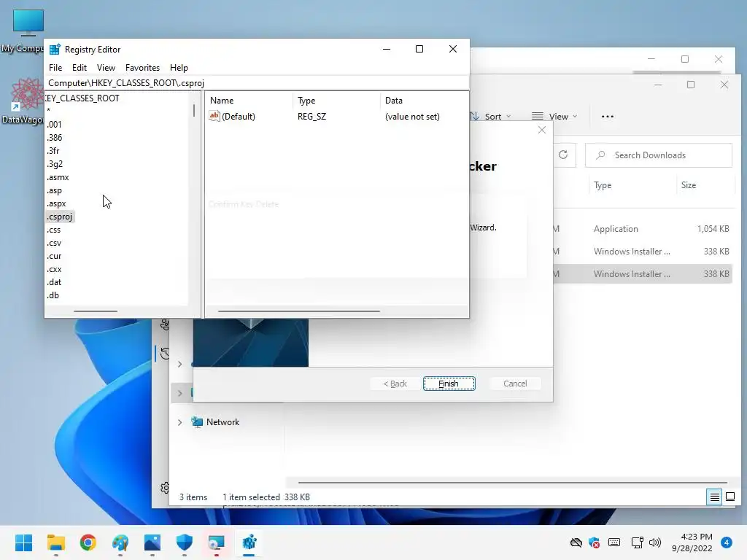The width and height of the screenshot is (747, 560).
Task: Select the .css registry key
Action: pyautogui.click(x=54, y=230)
